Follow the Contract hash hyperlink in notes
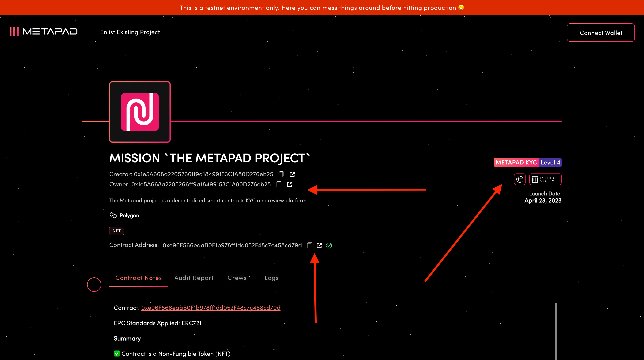Image resolution: width=644 pixels, height=360 pixels. click(x=210, y=308)
